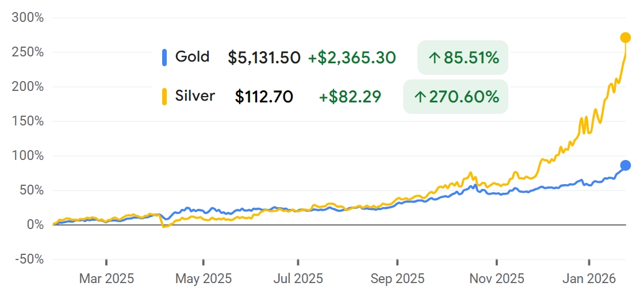The width and height of the screenshot is (644, 290).
Task: Click the Silver price $112.70
Action: [x=264, y=97]
